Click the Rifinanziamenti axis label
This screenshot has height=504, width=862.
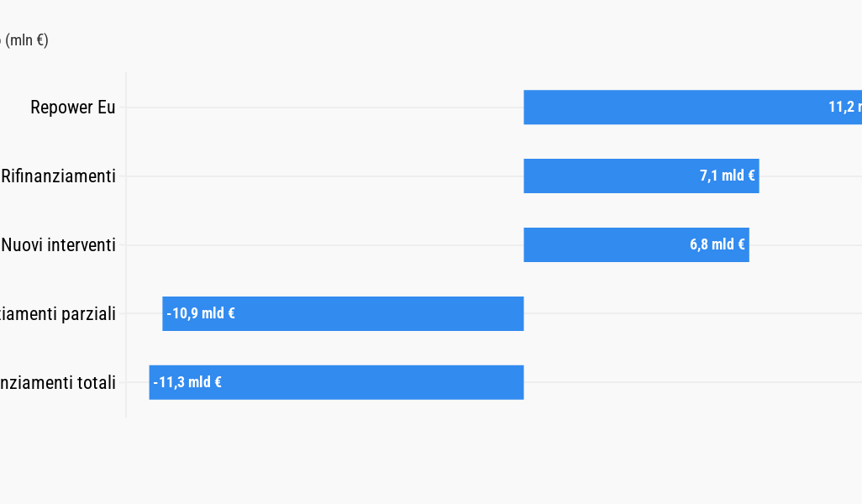[x=58, y=176]
